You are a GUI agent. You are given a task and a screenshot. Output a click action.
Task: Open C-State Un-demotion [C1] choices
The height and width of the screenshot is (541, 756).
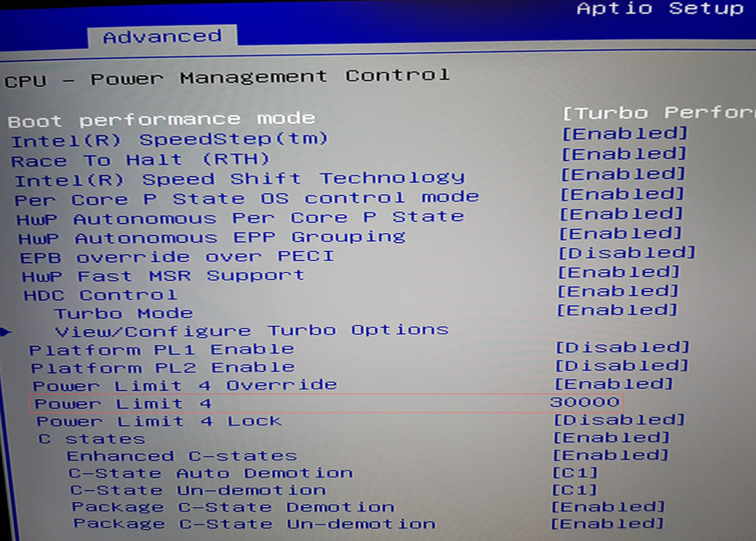coord(575,489)
